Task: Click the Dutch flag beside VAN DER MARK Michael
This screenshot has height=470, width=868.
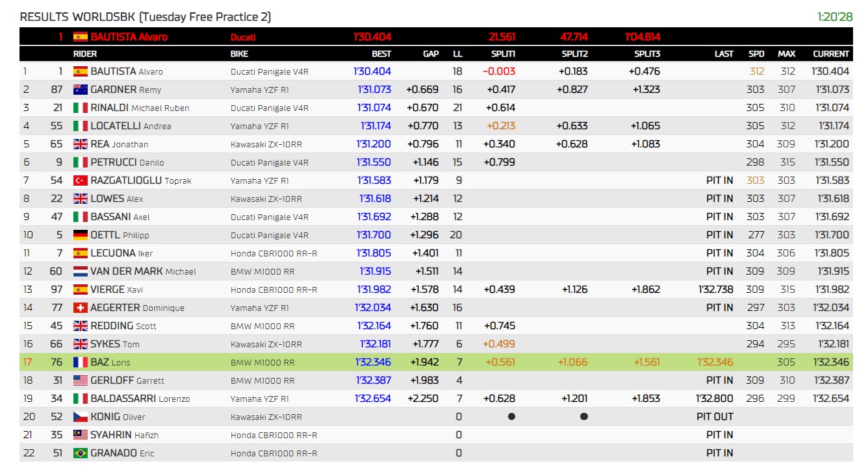Action: [81, 271]
